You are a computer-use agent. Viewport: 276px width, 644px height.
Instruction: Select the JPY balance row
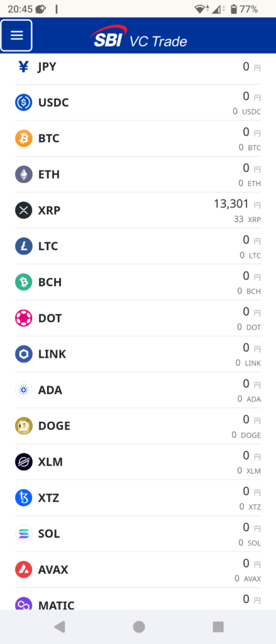pyautogui.click(x=138, y=67)
